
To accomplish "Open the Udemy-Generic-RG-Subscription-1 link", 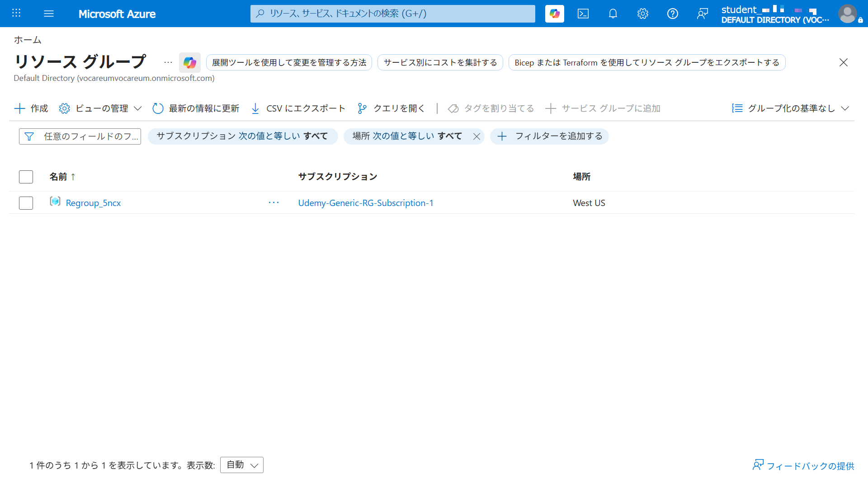I will (366, 203).
